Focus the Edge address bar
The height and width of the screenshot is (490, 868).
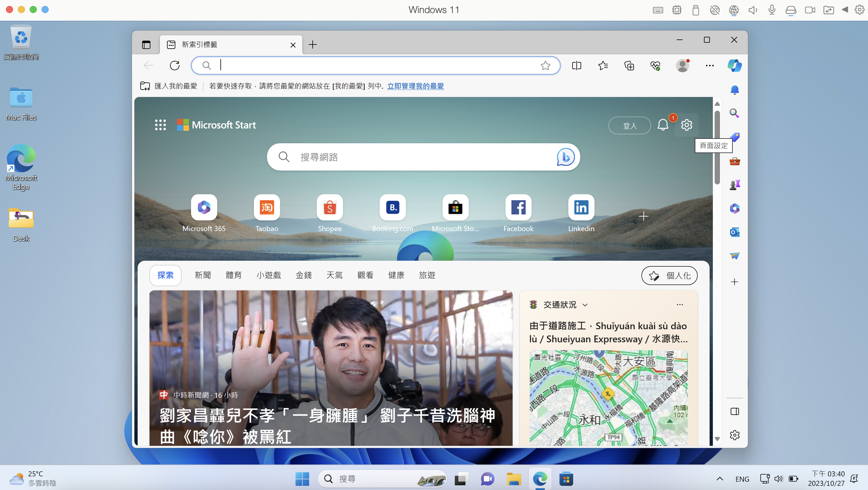pos(375,65)
